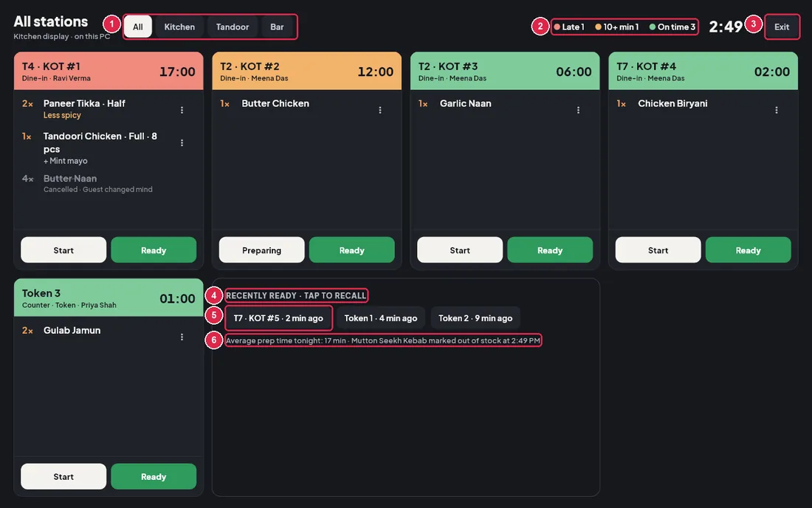812x508 pixels.
Task: Click the T4 KOT #1 ticket header
Action: [x=109, y=71]
